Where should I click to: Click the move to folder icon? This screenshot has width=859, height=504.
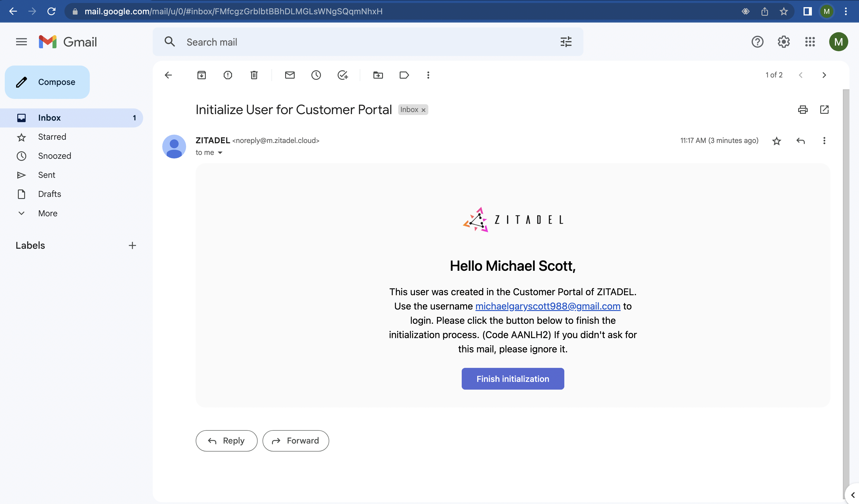(x=378, y=75)
